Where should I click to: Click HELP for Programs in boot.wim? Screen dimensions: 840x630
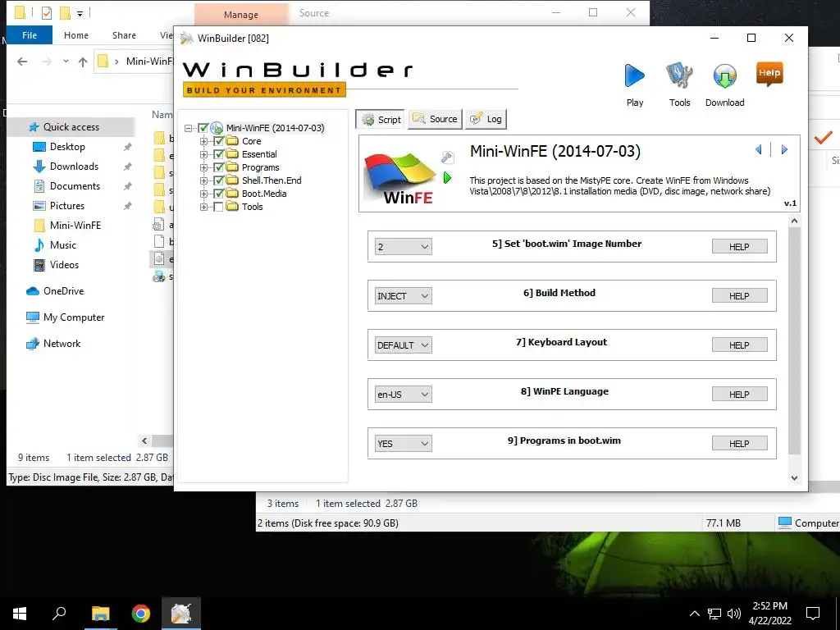[x=739, y=444]
